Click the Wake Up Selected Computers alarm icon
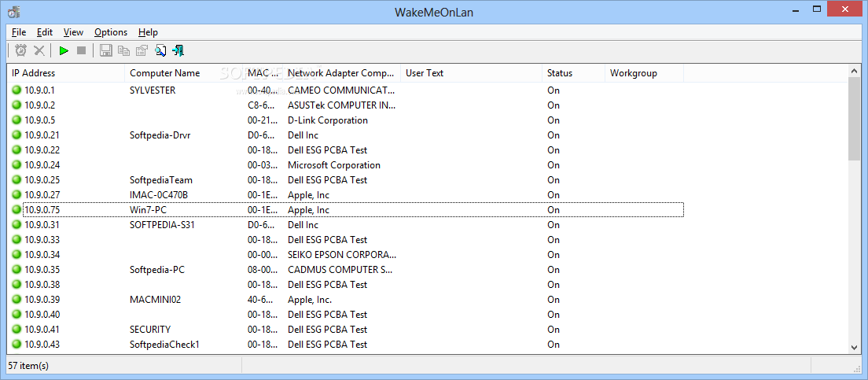This screenshot has width=868, height=380. click(20, 50)
